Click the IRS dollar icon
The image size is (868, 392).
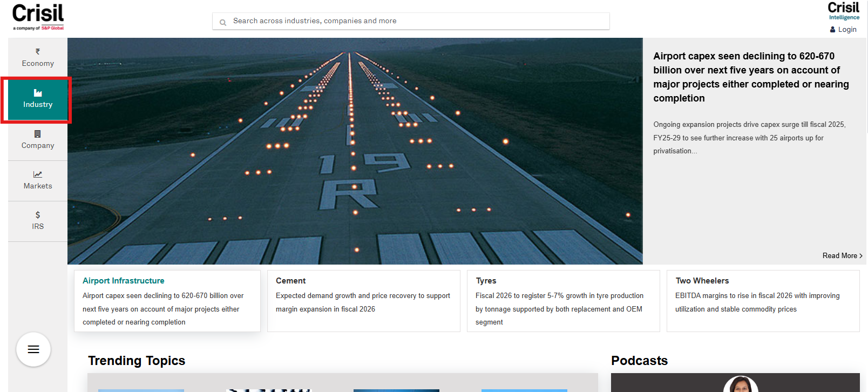click(38, 215)
